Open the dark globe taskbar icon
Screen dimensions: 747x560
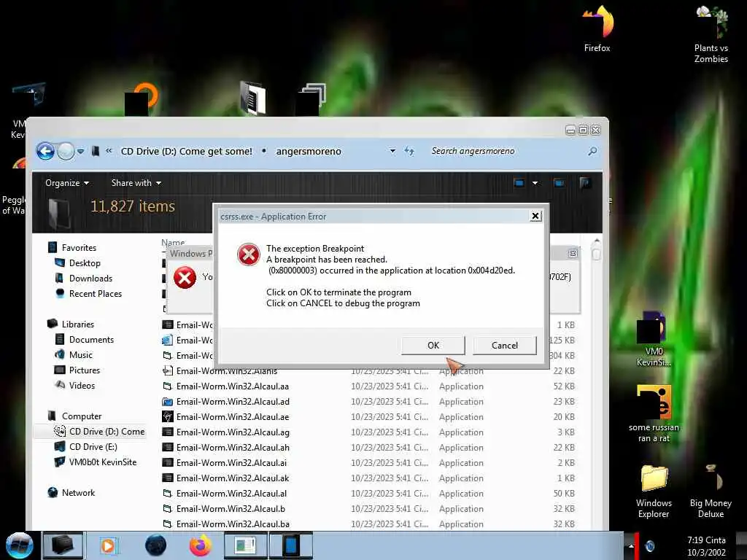pos(155,545)
